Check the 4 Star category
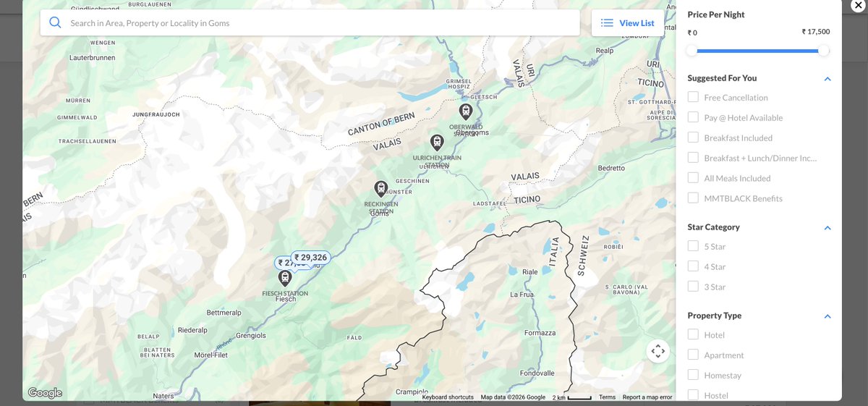868x406 pixels. [693, 266]
